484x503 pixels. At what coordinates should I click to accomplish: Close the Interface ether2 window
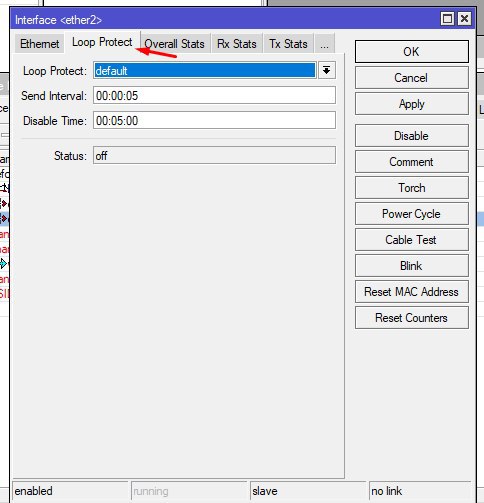tap(464, 19)
